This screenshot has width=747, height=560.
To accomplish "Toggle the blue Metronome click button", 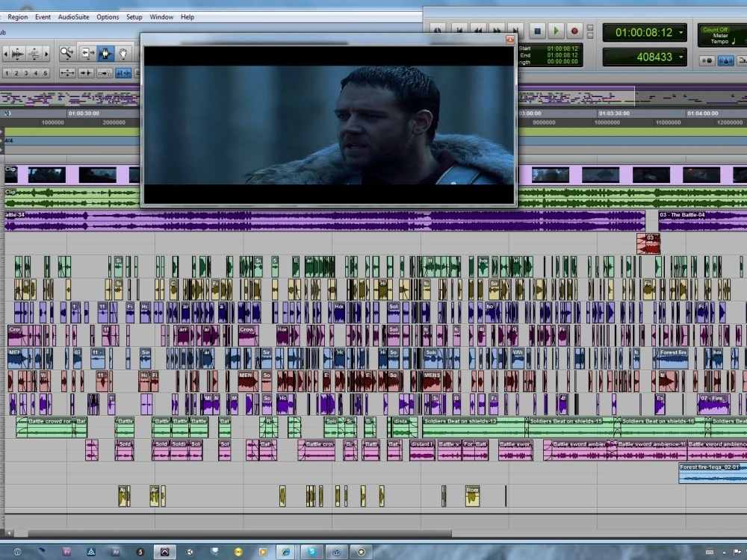I will pos(725,60).
